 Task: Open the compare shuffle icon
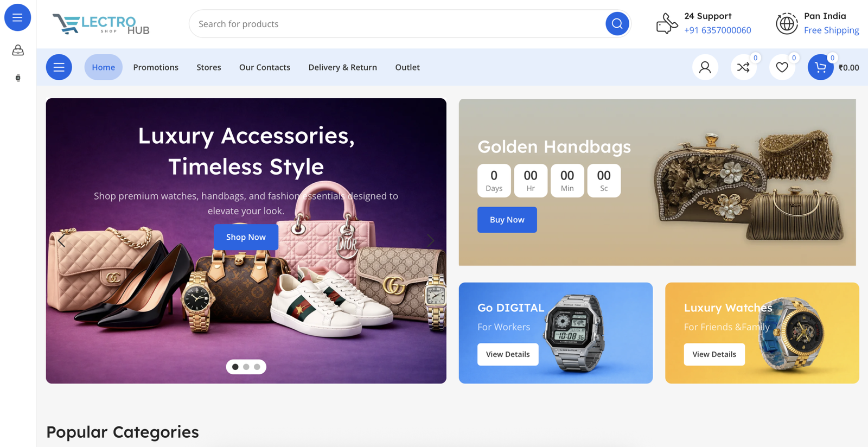coord(743,67)
